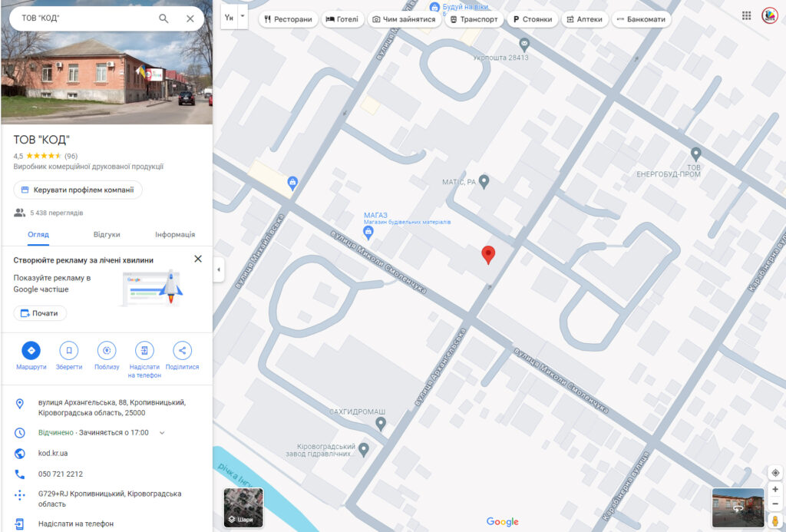
Task: Collapse the side panel arrow
Action: click(x=218, y=269)
